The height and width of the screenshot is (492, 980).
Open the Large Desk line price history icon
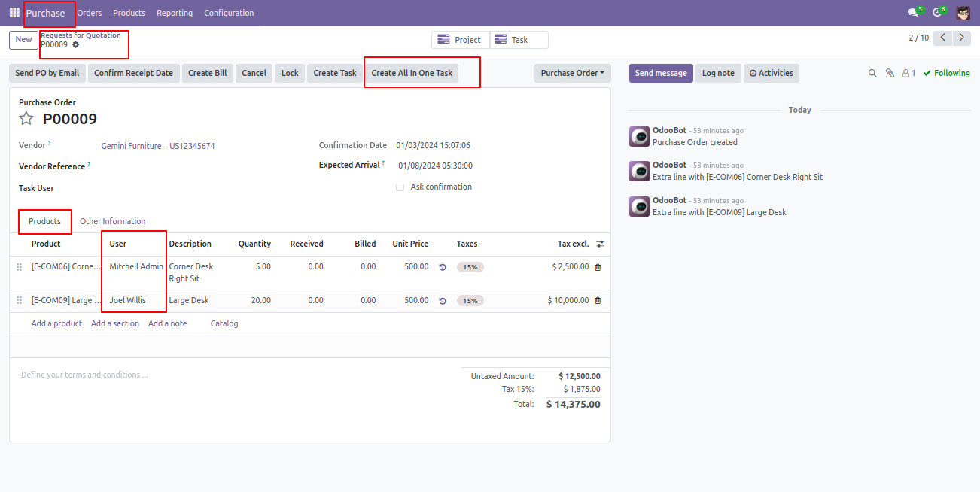point(443,301)
